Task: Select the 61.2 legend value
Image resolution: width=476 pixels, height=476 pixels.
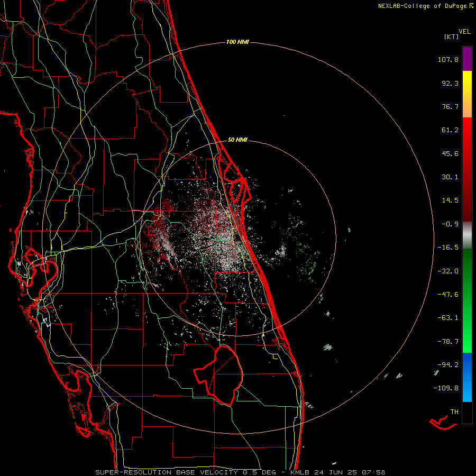Action: pyautogui.click(x=450, y=130)
